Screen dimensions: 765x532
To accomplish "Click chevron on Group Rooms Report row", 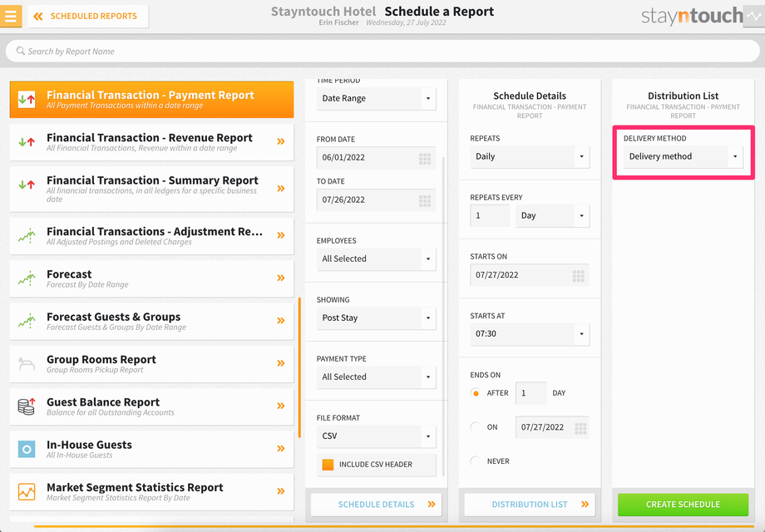I will [x=281, y=363].
